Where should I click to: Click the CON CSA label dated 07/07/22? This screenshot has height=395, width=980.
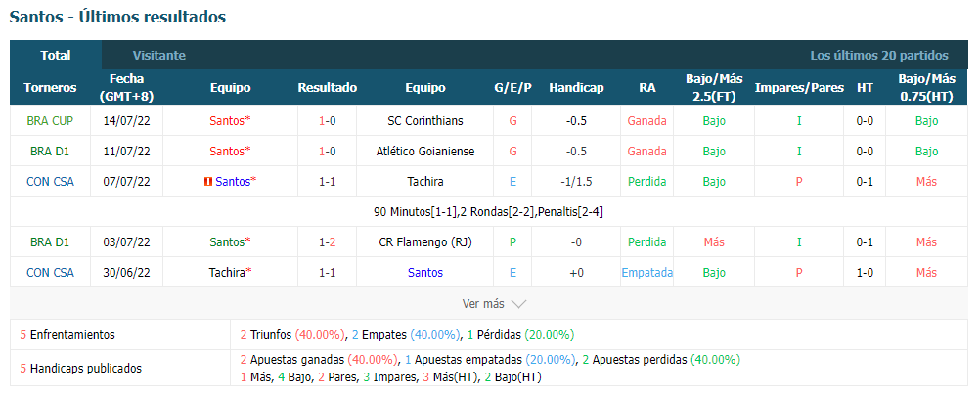(50, 182)
